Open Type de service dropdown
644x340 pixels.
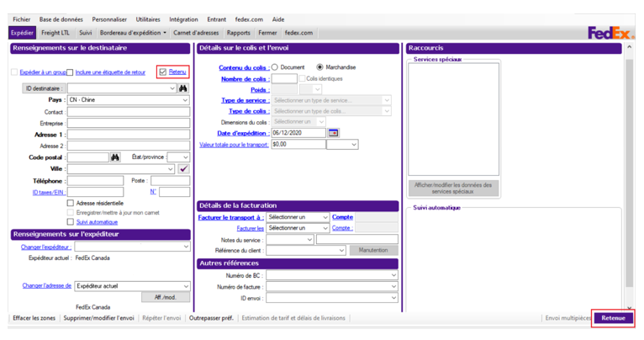tap(387, 100)
